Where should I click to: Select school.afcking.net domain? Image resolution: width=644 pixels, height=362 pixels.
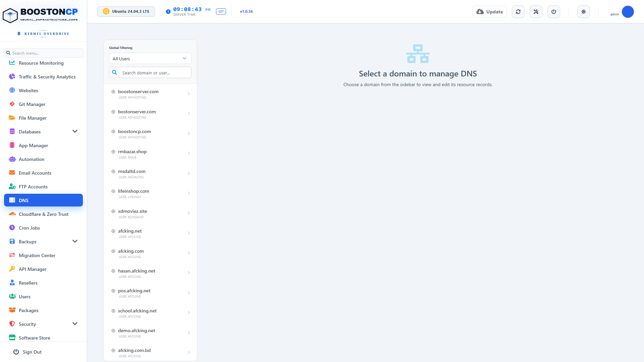150,313
